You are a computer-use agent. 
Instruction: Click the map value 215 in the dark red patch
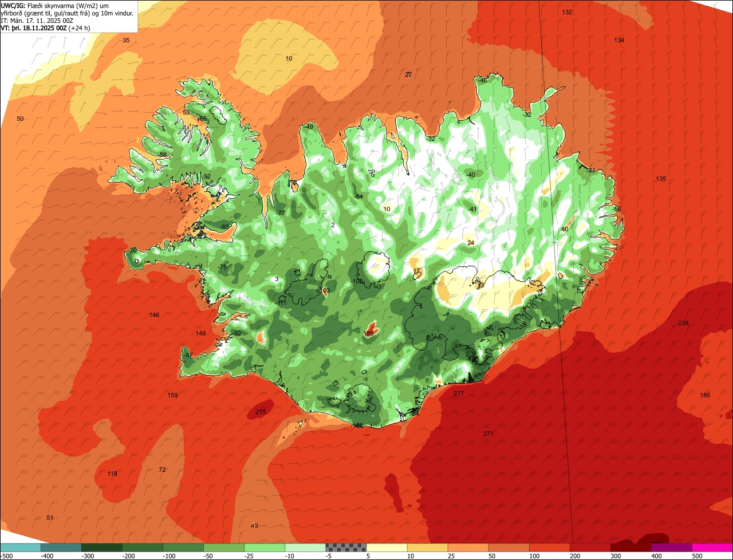tap(261, 412)
